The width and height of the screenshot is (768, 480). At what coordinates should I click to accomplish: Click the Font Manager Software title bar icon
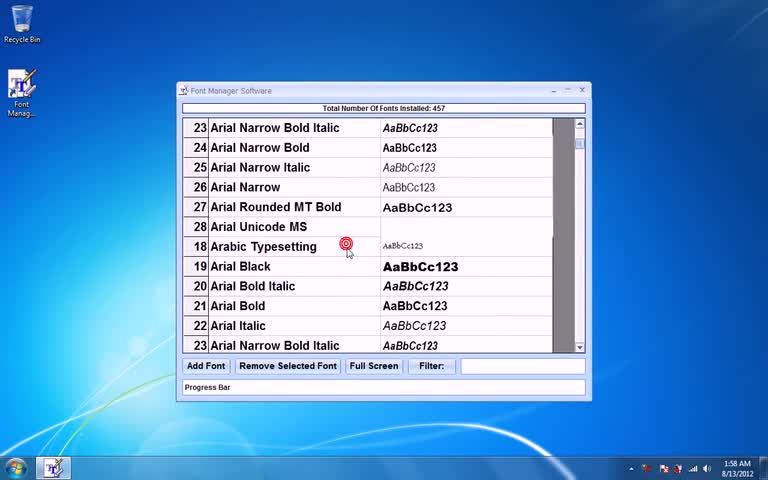(184, 91)
